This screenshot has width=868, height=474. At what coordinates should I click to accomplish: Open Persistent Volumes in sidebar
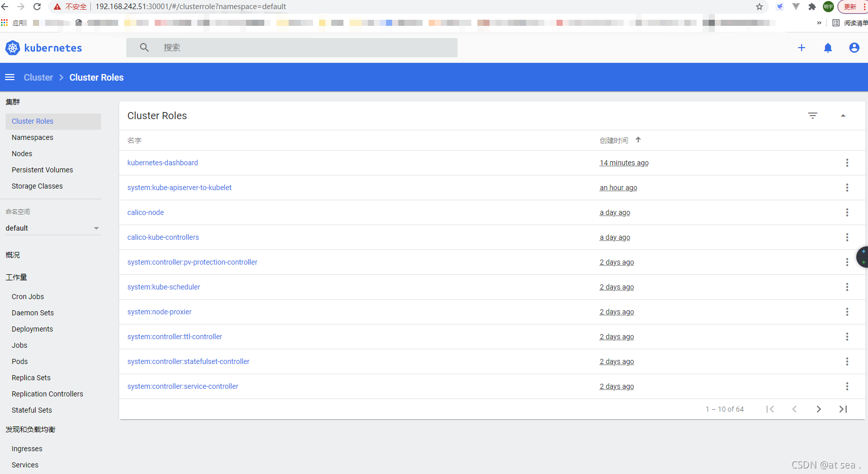(x=42, y=170)
